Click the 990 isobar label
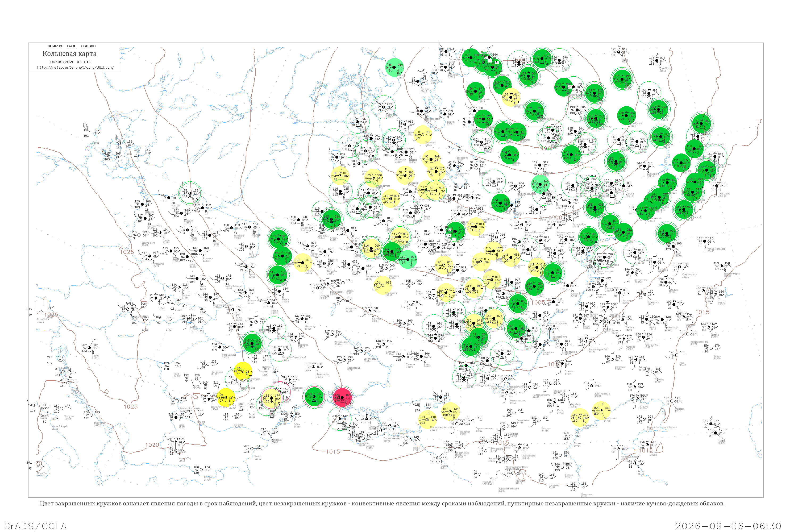The width and height of the screenshot is (798, 532). (x=545, y=149)
